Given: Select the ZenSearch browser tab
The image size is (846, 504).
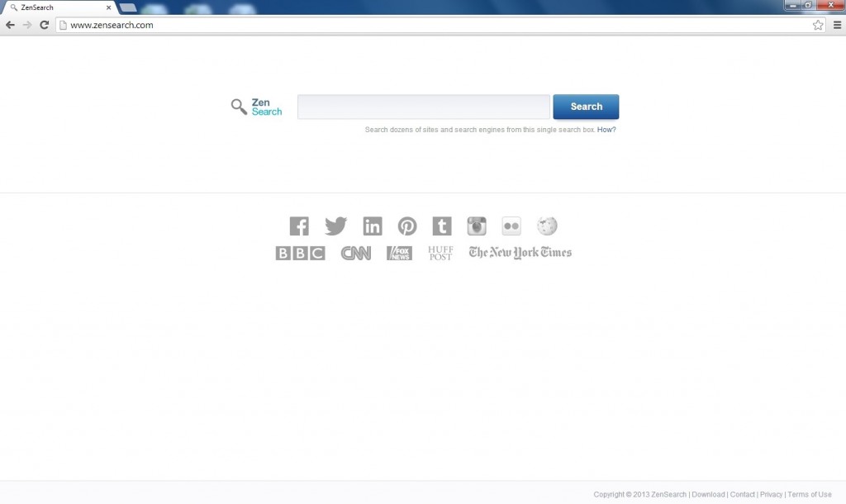Looking at the screenshot, I should (59, 7).
